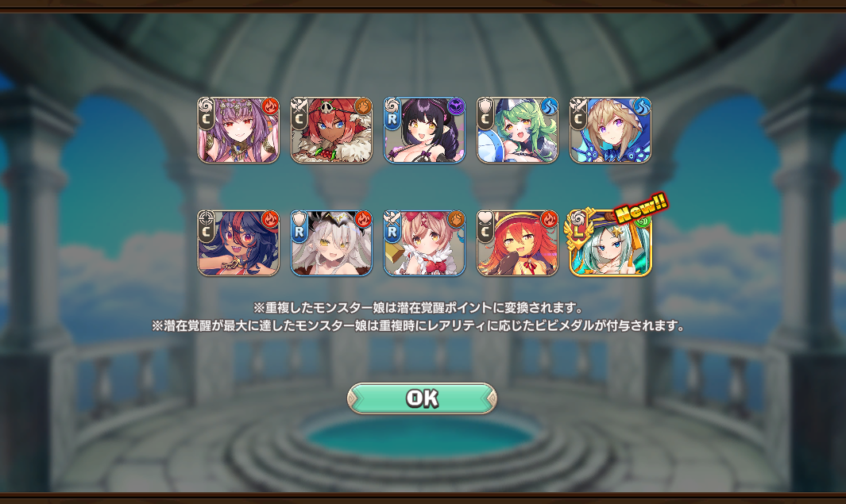This screenshot has width=846, height=504.
Task: Click the gold L rarity badge
Action: pyautogui.click(x=578, y=233)
